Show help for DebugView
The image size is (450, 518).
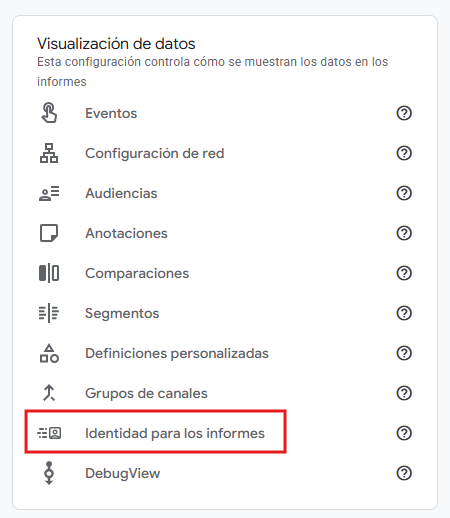(404, 473)
